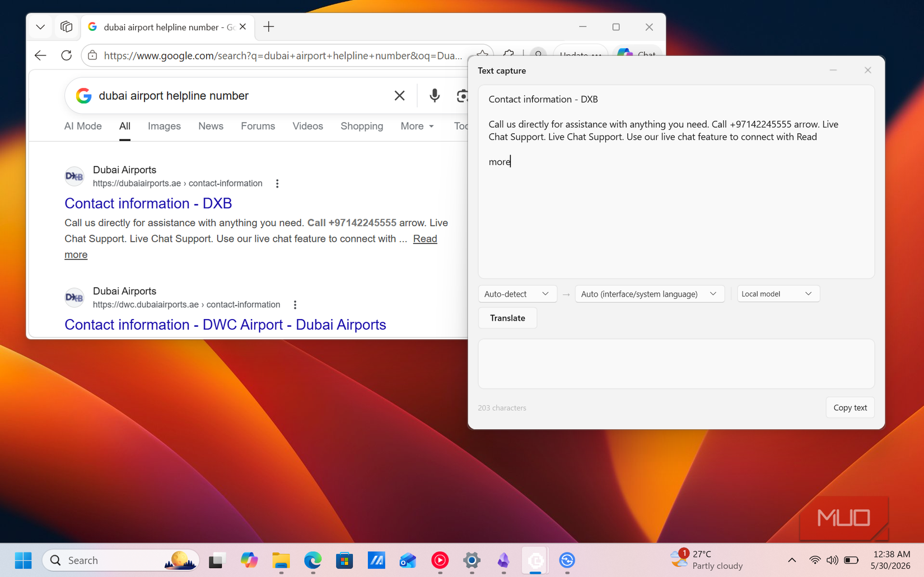The height and width of the screenshot is (577, 924).
Task: Start Google voice search microphone
Action: coord(435,96)
